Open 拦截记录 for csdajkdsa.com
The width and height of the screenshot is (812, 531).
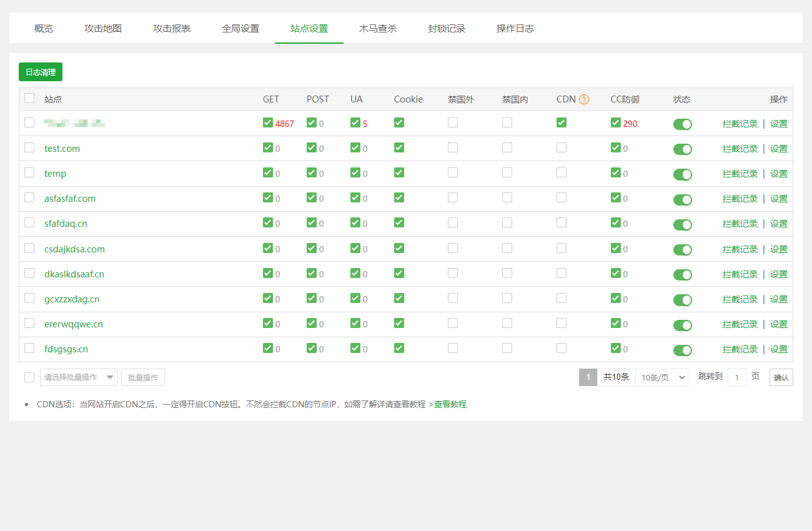pyautogui.click(x=740, y=249)
